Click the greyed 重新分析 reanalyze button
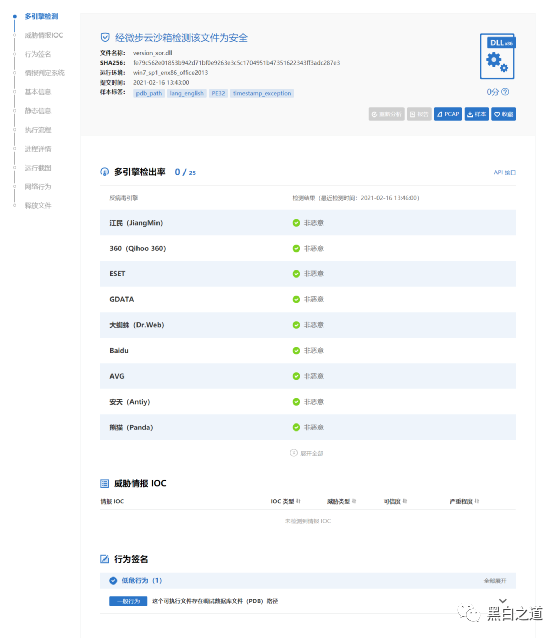 click(387, 114)
